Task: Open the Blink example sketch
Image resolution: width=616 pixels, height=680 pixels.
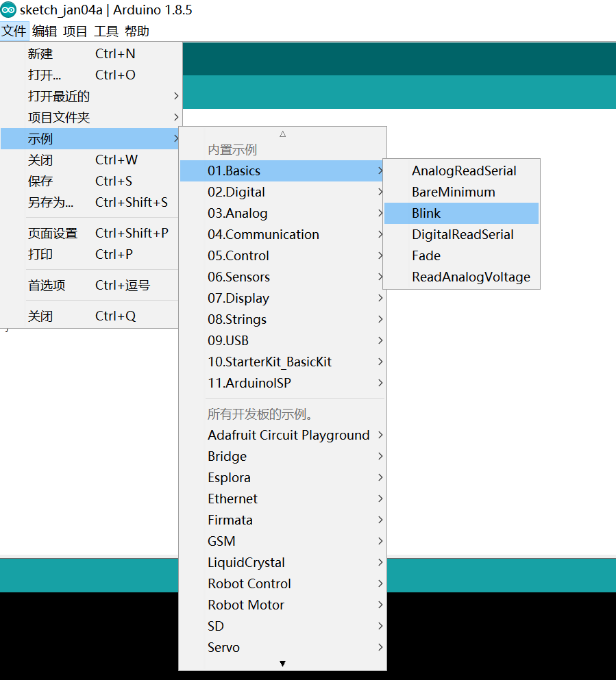Action: pyautogui.click(x=462, y=214)
